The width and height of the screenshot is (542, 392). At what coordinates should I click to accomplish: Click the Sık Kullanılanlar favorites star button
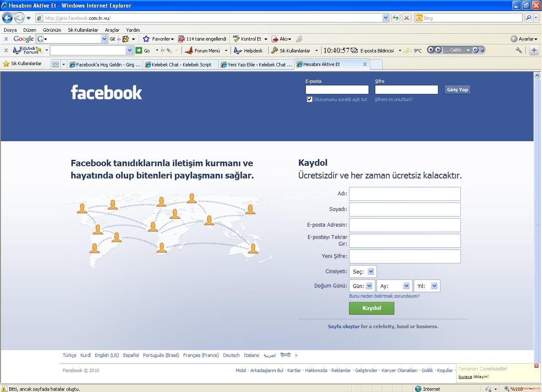22,63
